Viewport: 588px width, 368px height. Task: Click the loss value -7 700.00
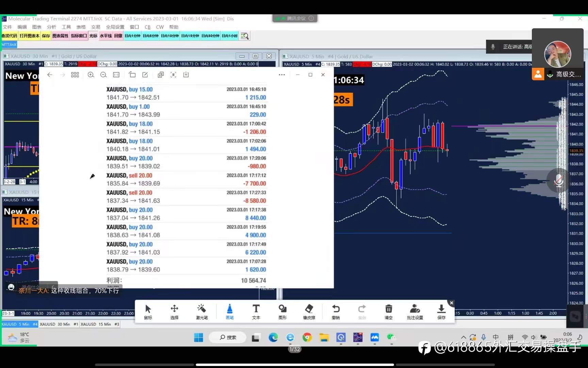tap(255, 184)
